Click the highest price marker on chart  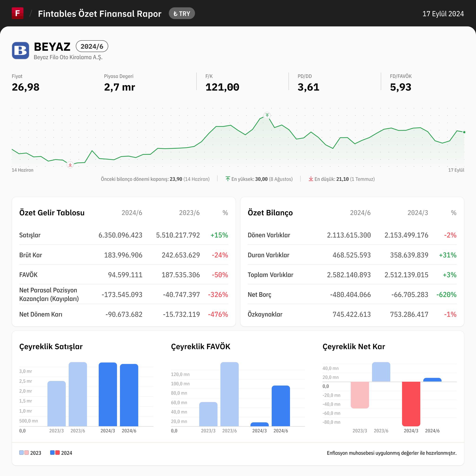tap(267, 115)
